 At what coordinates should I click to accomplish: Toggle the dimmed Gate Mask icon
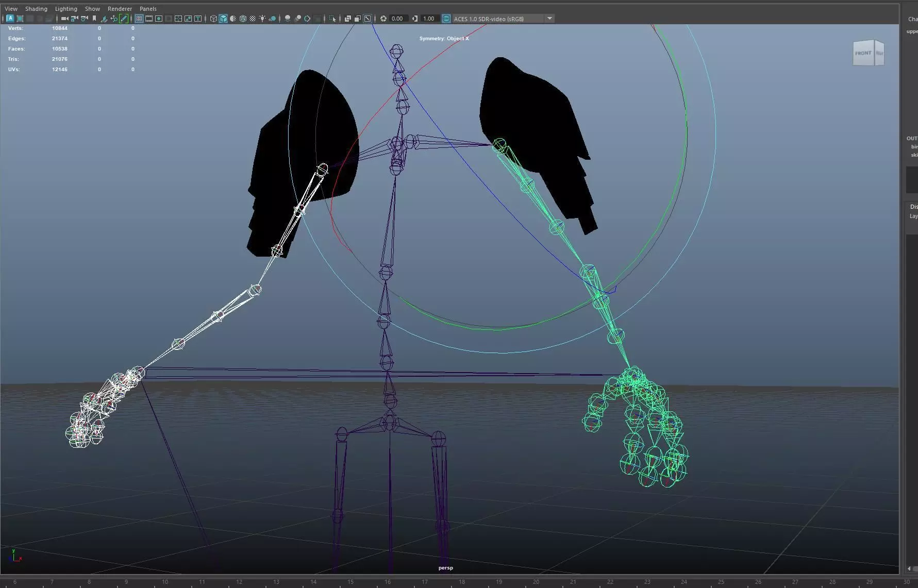(169, 19)
